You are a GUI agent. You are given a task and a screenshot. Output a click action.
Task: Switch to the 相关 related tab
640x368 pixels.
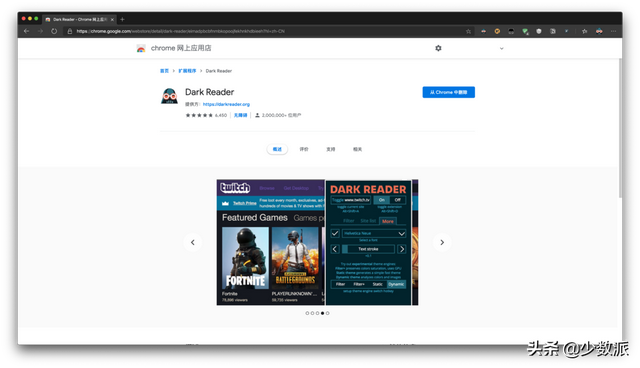pos(358,149)
